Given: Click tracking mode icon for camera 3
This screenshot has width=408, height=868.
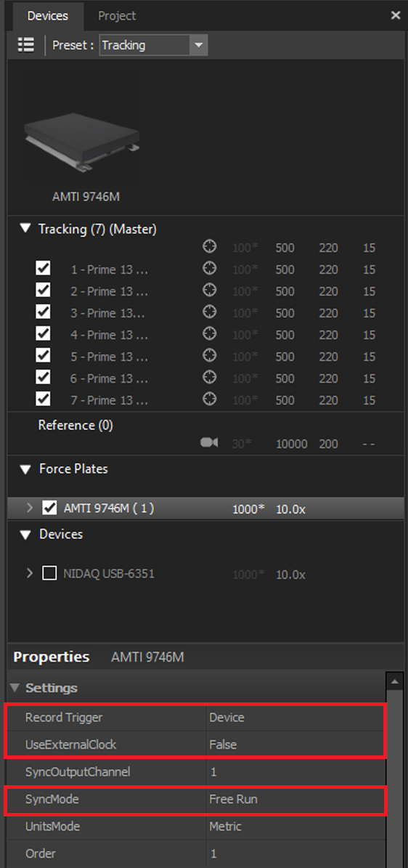Looking at the screenshot, I should [x=209, y=312].
